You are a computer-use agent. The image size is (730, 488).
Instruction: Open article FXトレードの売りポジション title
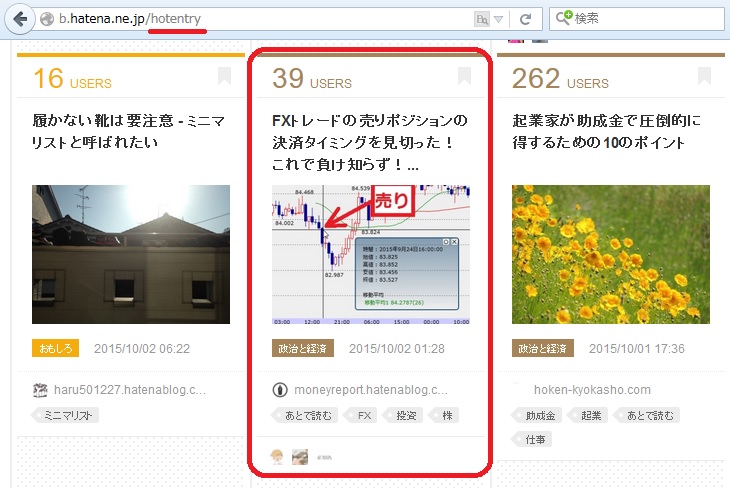tap(370, 142)
